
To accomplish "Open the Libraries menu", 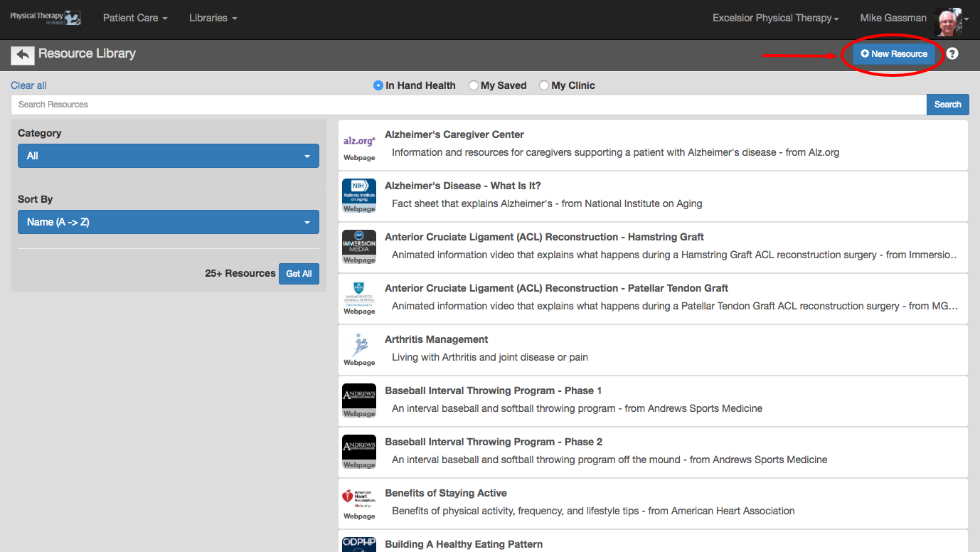I will click(213, 18).
